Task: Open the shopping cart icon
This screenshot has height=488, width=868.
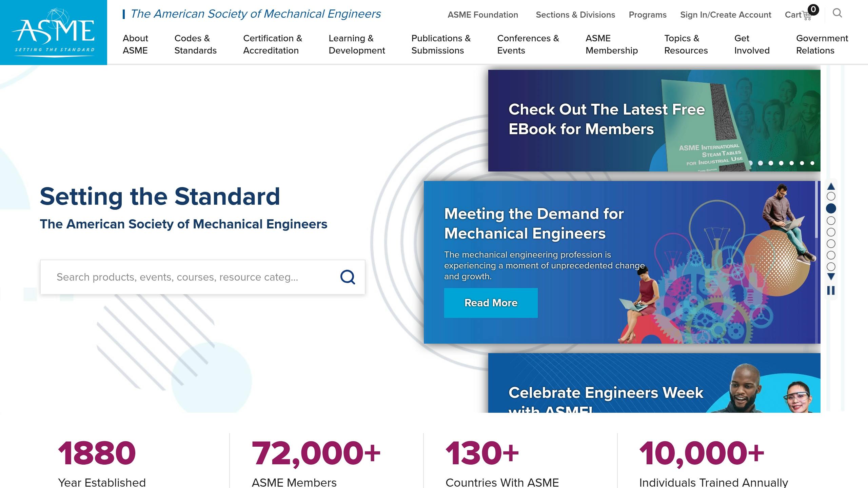Action: tap(807, 16)
